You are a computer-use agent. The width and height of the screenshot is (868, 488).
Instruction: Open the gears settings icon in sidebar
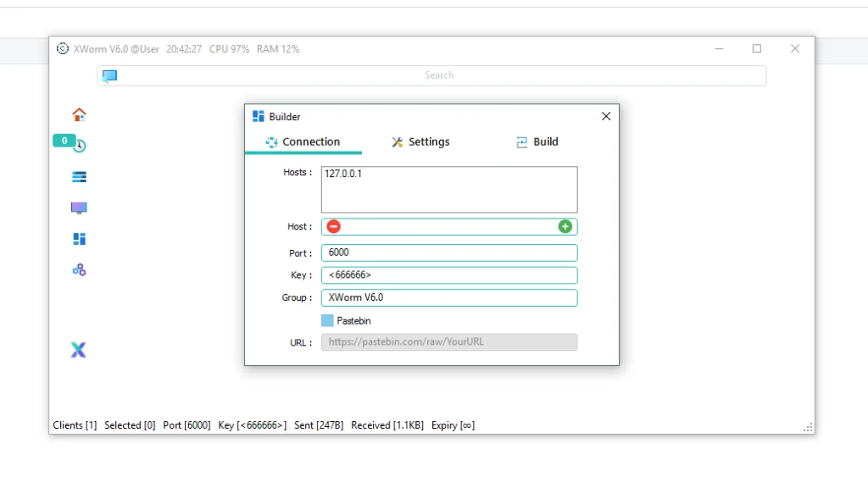click(x=79, y=269)
